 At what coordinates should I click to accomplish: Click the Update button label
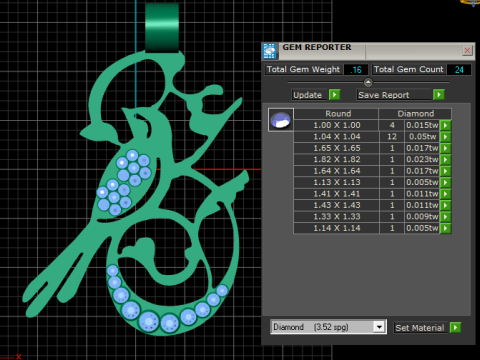tap(308, 95)
